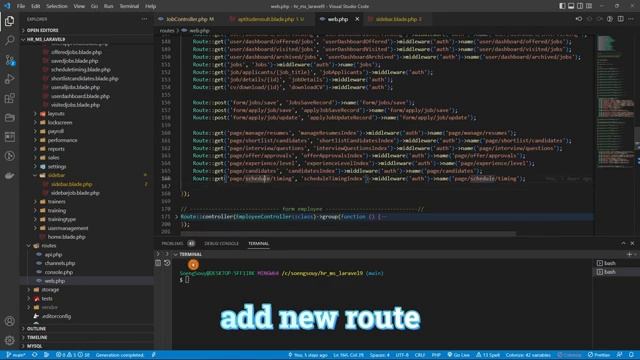640x360 pixels.
Task: Click the split editor right icon
Action: (x=621, y=19)
